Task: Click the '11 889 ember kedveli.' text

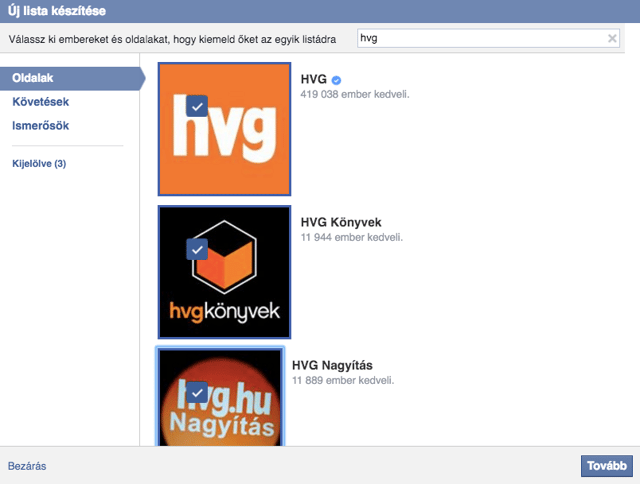Action: pyautogui.click(x=343, y=380)
